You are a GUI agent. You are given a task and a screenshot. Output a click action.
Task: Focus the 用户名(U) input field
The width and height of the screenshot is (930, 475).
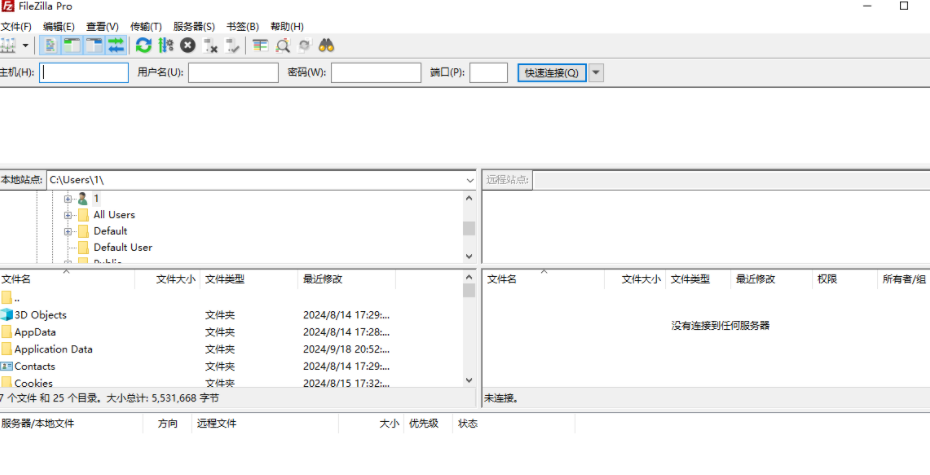pos(233,73)
